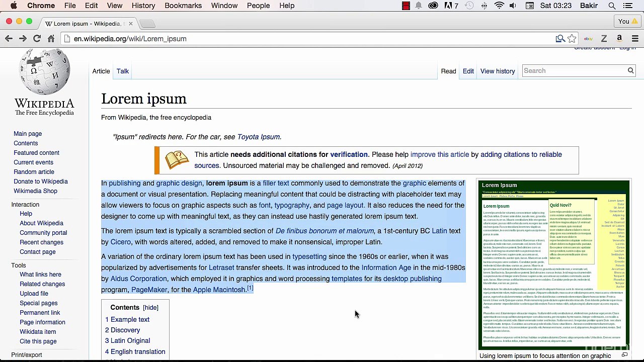Open the People menu

point(258,6)
